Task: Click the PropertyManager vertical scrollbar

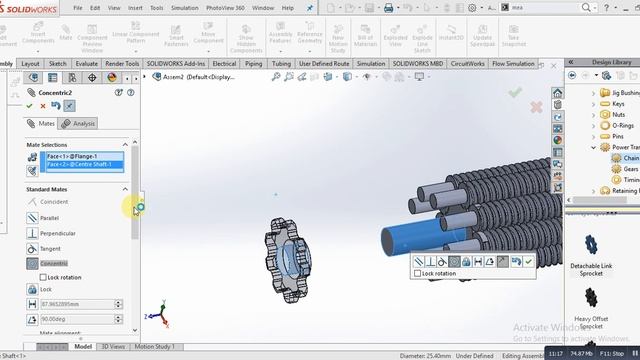Action: [x=135, y=193]
